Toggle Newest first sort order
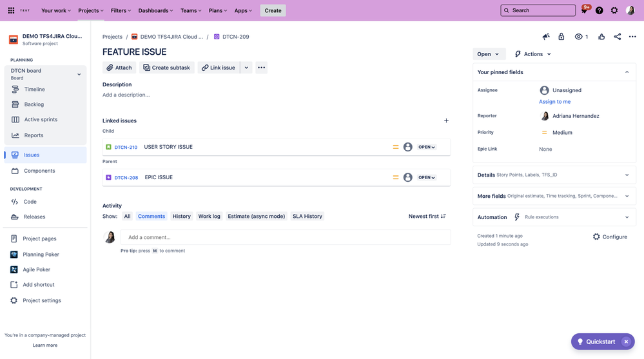This screenshot has width=644, height=359. (427, 216)
